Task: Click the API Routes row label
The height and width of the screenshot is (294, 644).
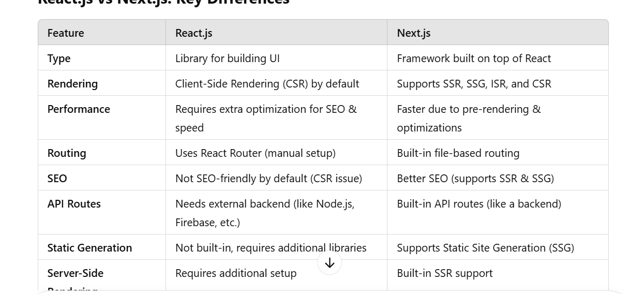Action: [x=74, y=204]
